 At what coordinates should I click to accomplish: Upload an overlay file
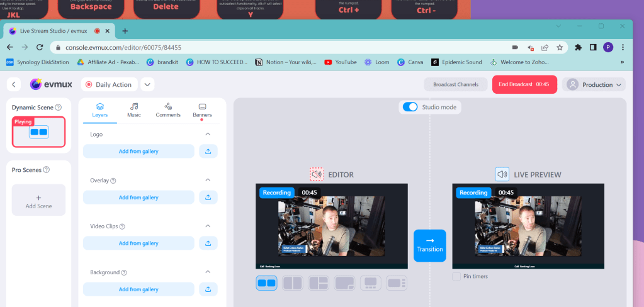208,198
